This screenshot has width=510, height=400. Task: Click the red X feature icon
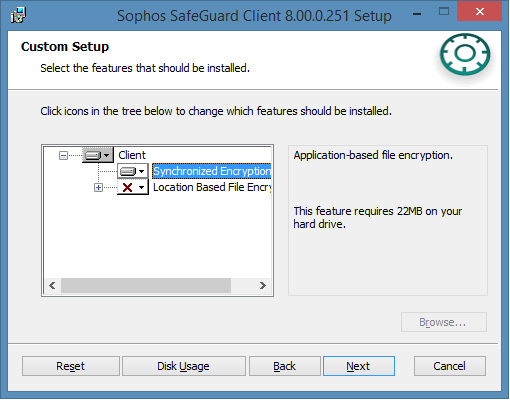click(x=127, y=187)
